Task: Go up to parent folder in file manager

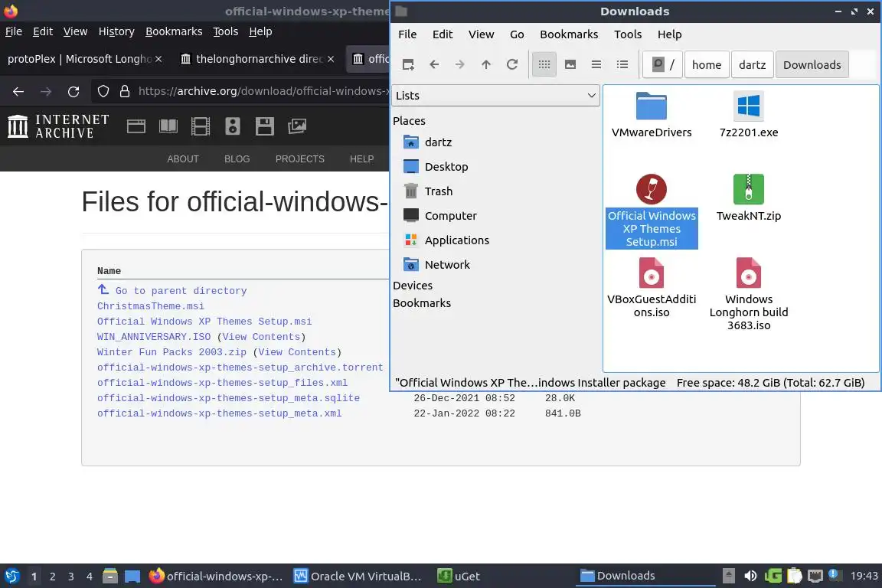Action: [x=486, y=65]
